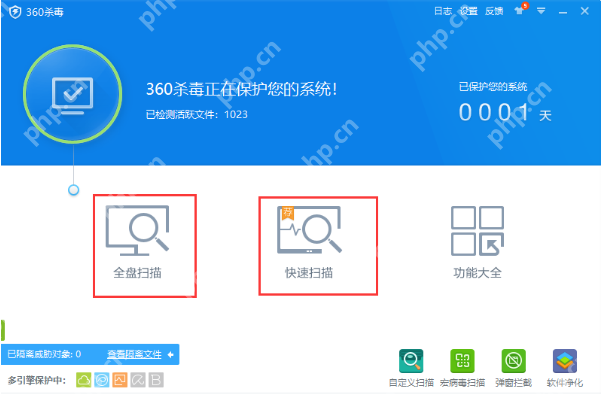Viewport: 605px width, 394px height.
Task: Click the green cloud engine icon
Action: click(x=84, y=380)
